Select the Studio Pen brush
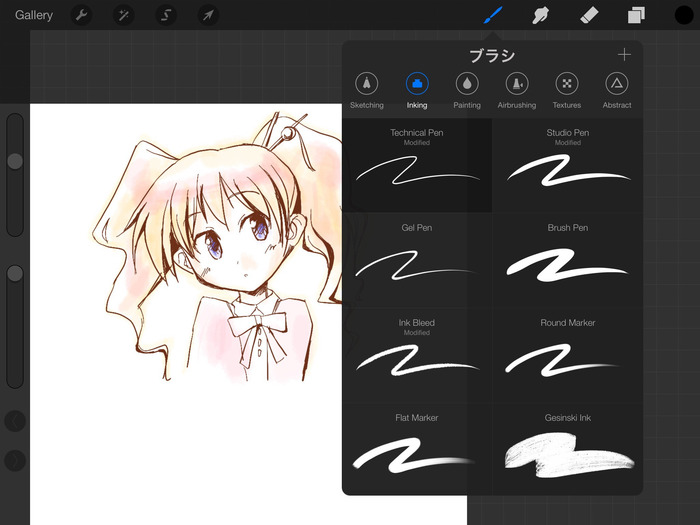This screenshot has height=525, width=700. point(567,165)
